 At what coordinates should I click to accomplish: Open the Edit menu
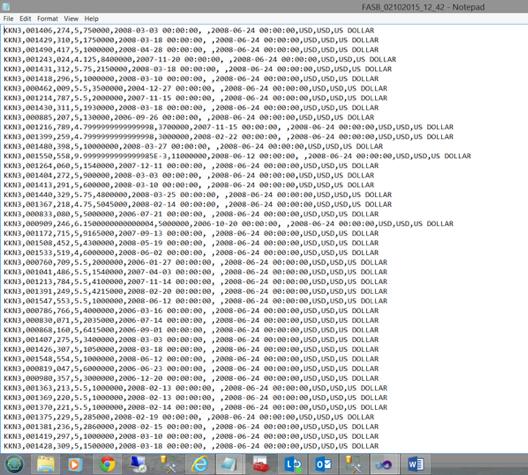coord(25,19)
